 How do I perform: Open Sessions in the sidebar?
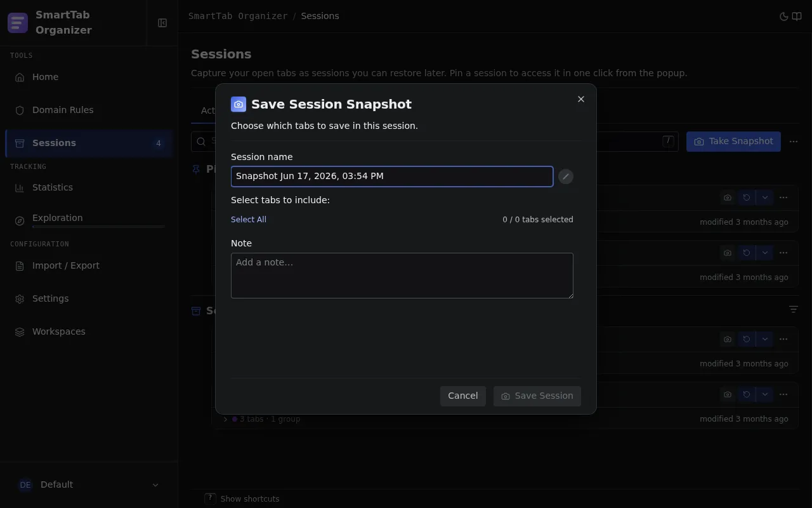(89, 143)
